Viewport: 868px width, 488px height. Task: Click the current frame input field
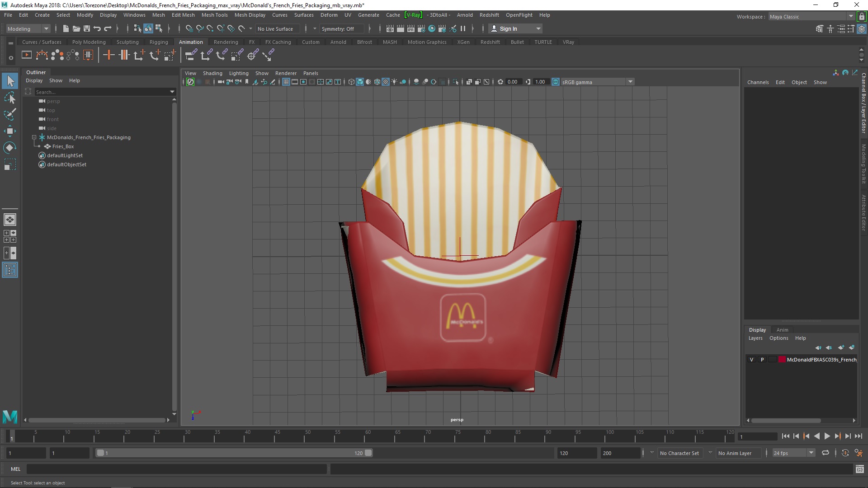(x=757, y=436)
